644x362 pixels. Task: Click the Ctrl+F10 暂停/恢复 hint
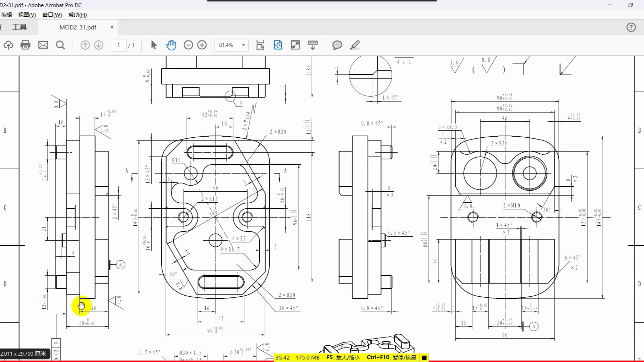tap(391, 357)
